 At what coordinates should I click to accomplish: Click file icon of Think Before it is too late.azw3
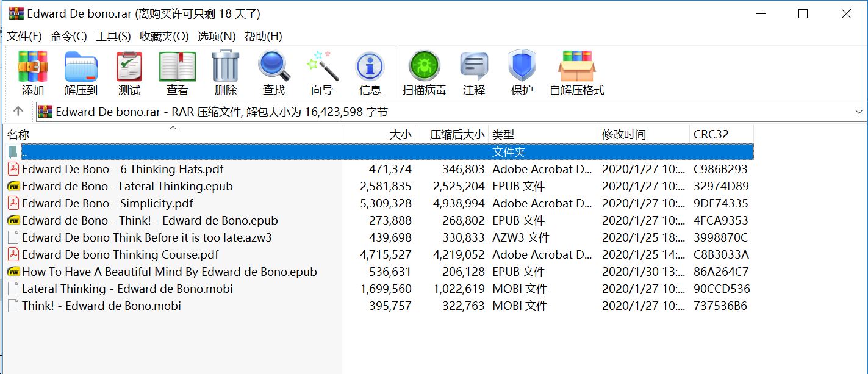(x=13, y=237)
